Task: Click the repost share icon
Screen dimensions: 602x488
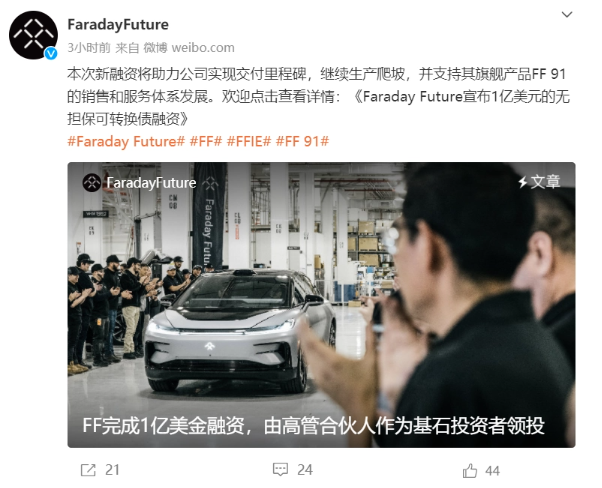Action: click(88, 470)
